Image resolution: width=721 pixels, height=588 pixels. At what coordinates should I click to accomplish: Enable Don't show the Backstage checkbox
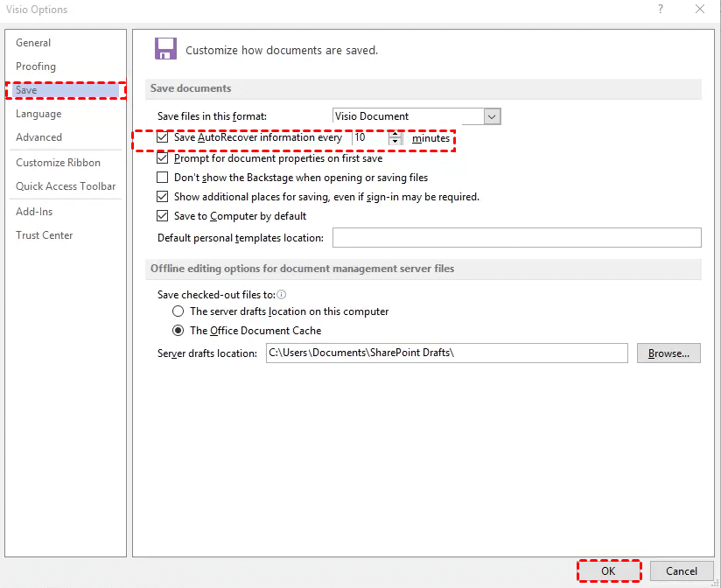[163, 178]
